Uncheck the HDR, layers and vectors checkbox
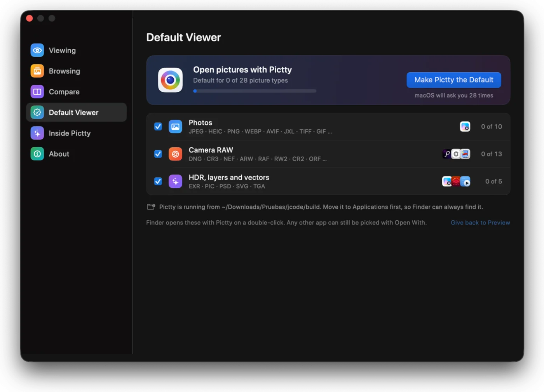The height and width of the screenshot is (392, 544). pos(158,181)
